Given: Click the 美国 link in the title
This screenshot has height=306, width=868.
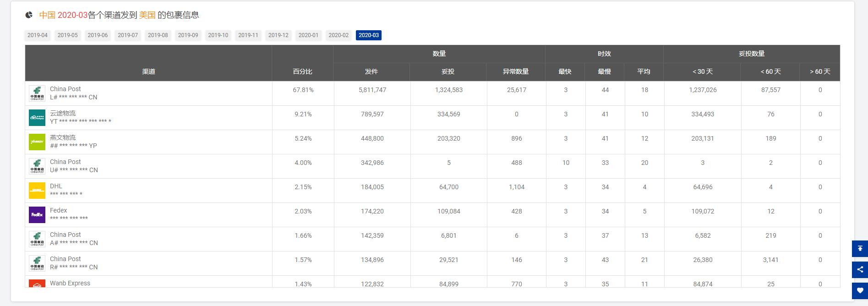Looking at the screenshot, I should 147,15.
